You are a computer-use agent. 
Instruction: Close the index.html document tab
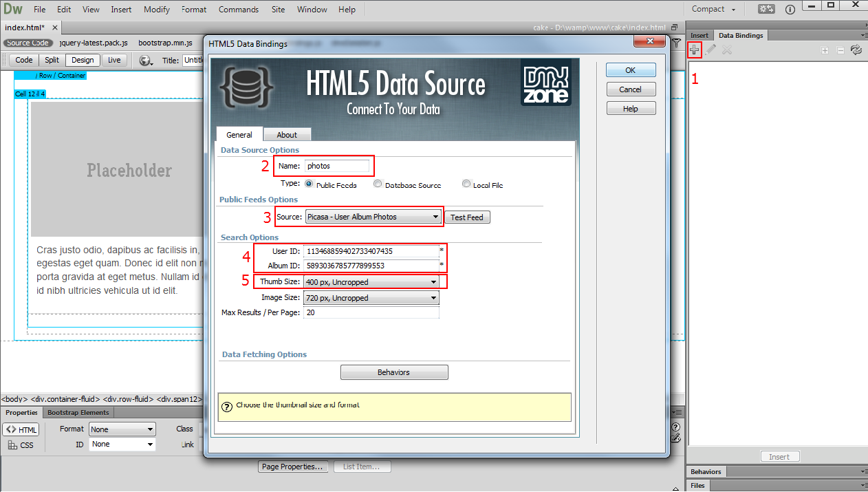(55, 28)
